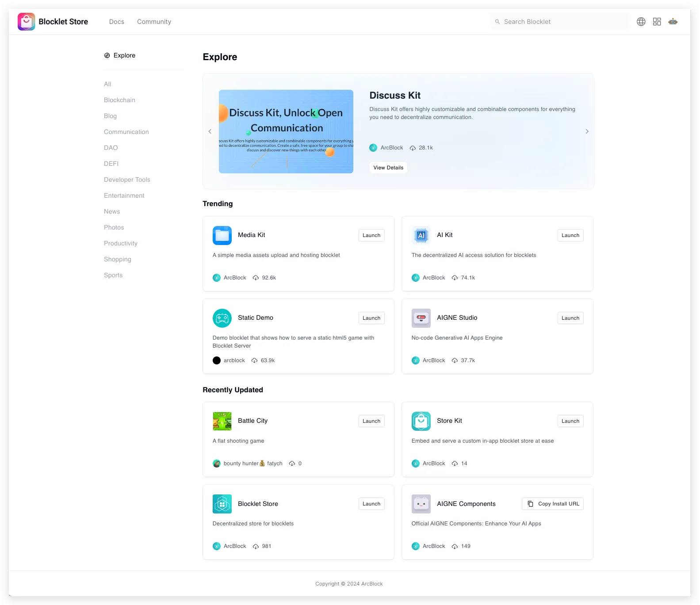Go to next featured banner slide
Screen dimensions: 700x605
(587, 131)
